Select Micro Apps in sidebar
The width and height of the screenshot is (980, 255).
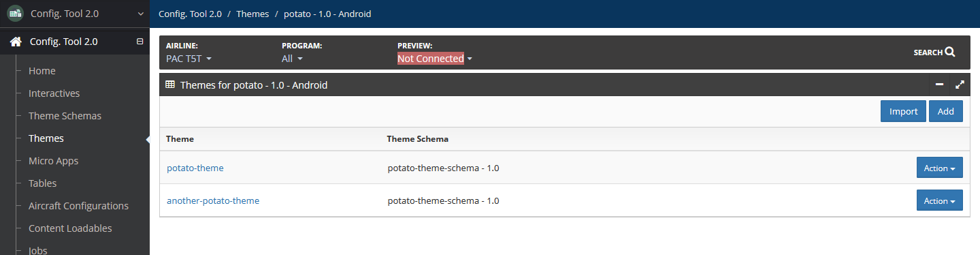(53, 161)
